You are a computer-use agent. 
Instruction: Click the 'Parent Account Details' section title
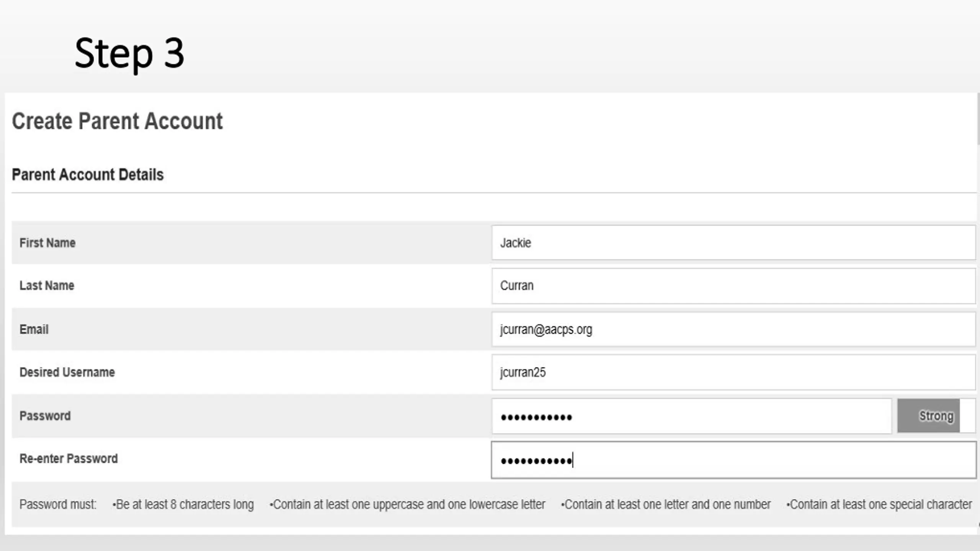pyautogui.click(x=88, y=174)
